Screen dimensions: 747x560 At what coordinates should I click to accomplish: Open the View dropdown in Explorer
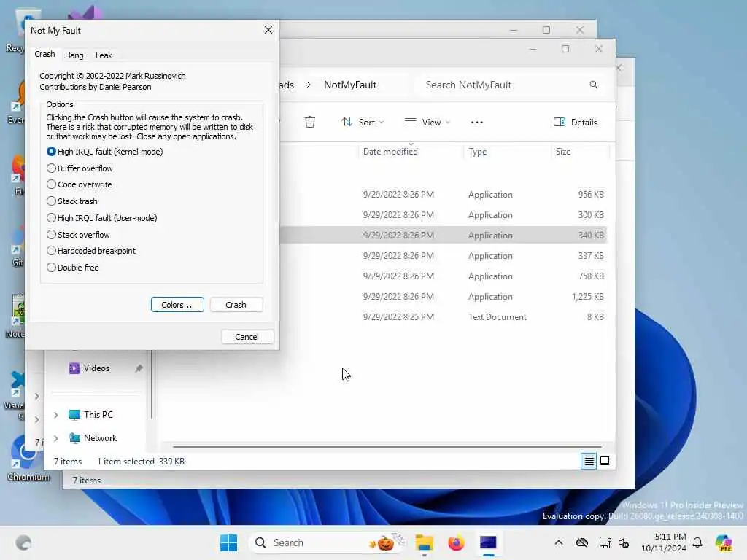[427, 122]
